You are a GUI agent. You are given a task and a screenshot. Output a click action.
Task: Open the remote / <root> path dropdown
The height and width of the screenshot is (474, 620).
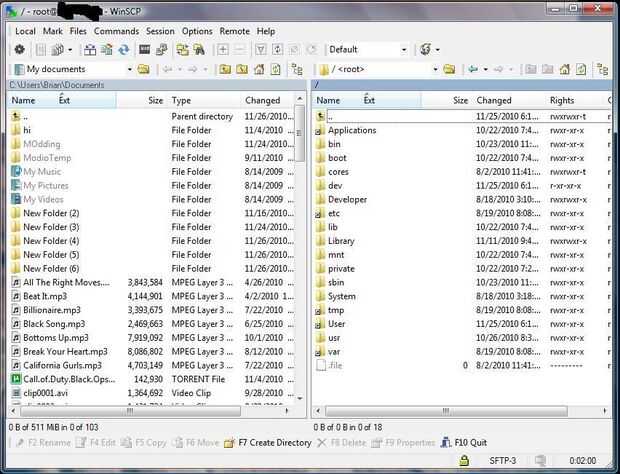coord(435,70)
